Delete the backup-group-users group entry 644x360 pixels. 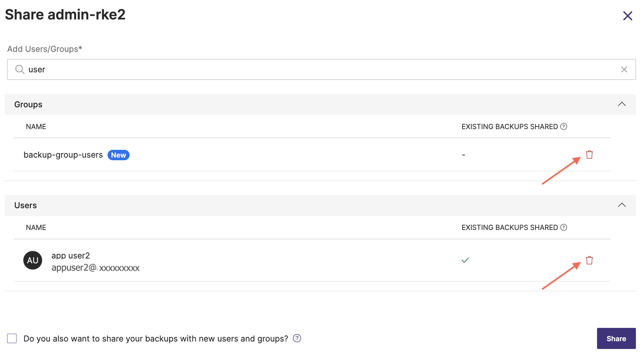(589, 155)
